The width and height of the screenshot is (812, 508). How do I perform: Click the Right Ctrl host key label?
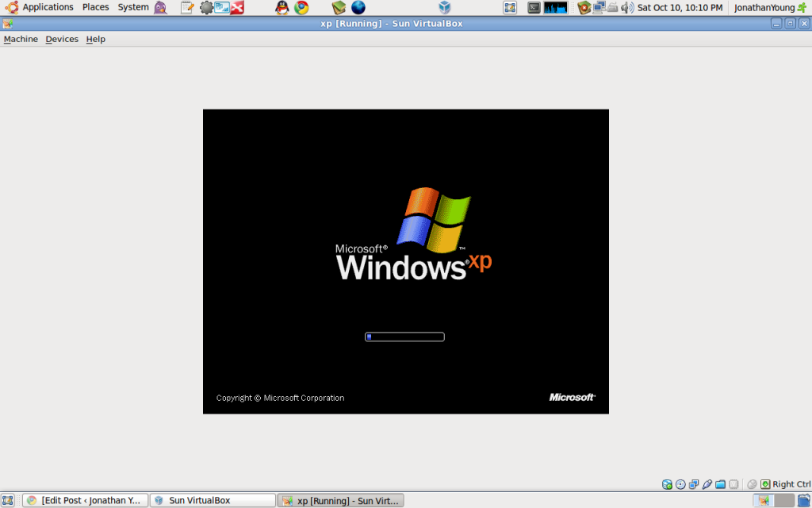[791, 484]
